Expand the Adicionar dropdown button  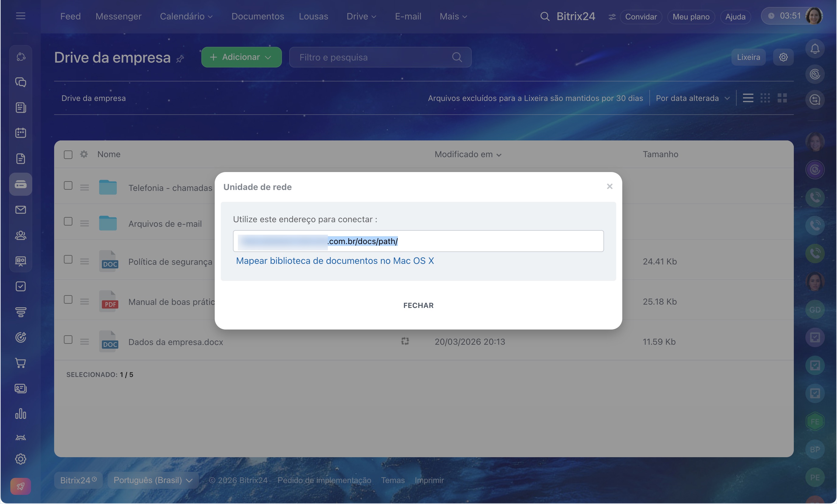pos(241,57)
